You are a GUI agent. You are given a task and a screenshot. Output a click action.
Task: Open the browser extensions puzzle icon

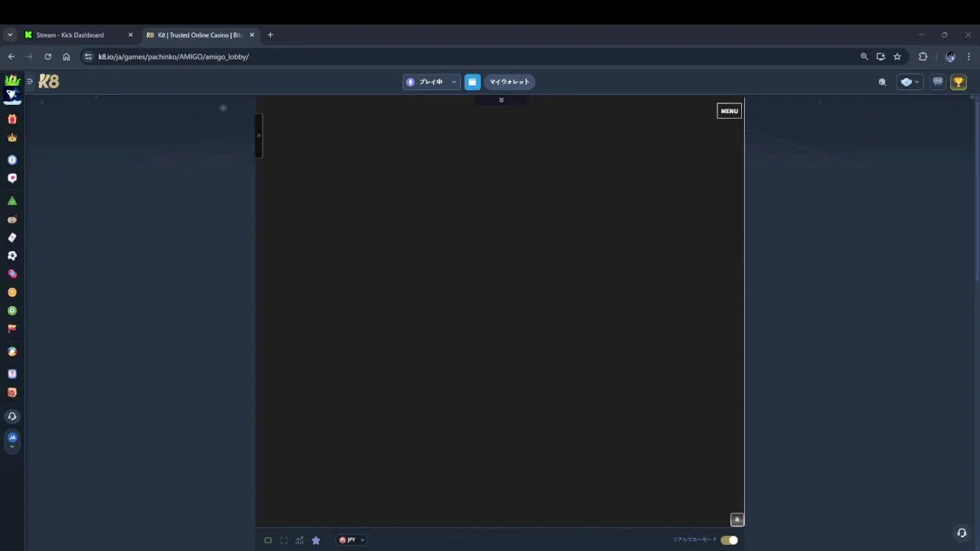point(923,57)
